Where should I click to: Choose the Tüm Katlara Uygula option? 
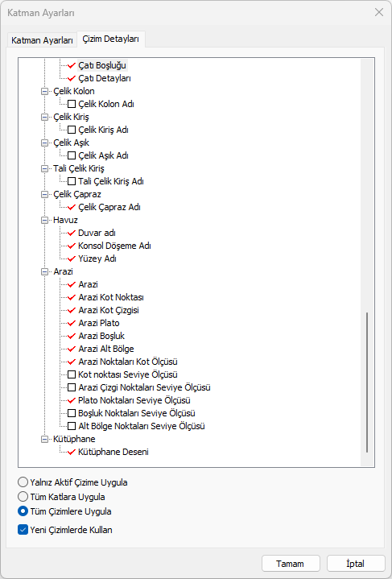(x=23, y=497)
